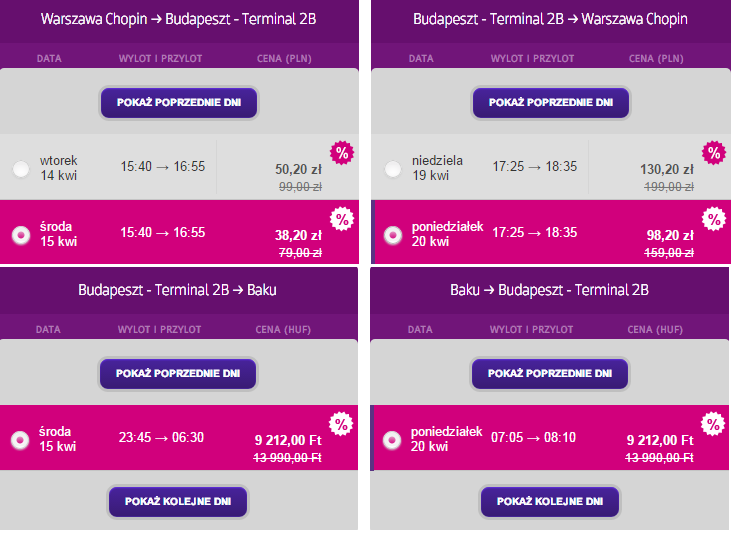Click discount badge on Budapeszt to Baku flight
Screen dimensions: 743x538
click(x=341, y=424)
